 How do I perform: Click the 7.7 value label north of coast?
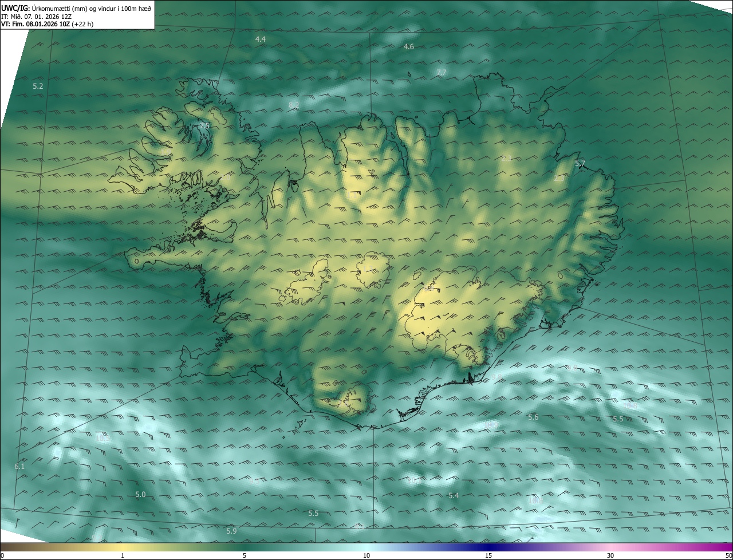pos(441,72)
